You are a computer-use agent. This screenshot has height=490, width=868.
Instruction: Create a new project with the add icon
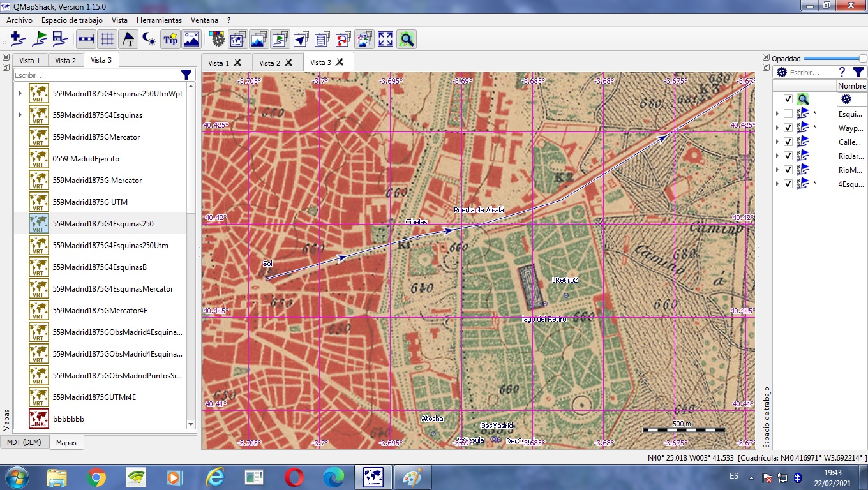(17, 39)
